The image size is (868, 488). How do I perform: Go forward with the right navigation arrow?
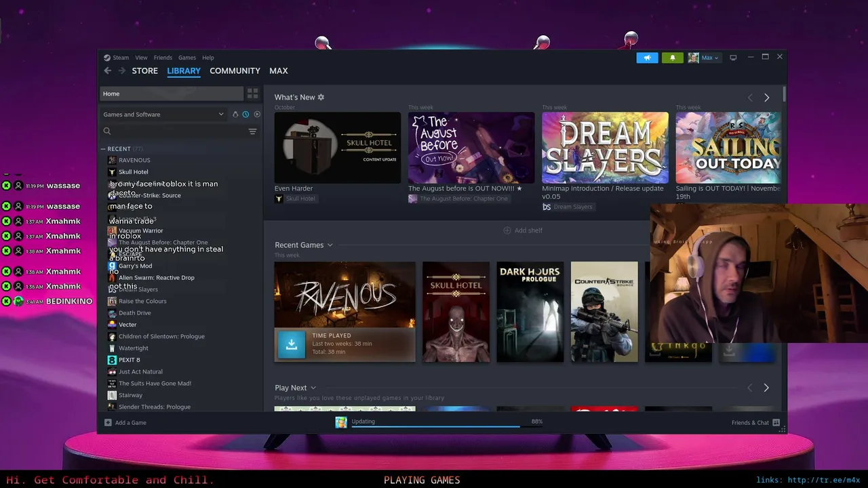pyautogui.click(x=121, y=70)
